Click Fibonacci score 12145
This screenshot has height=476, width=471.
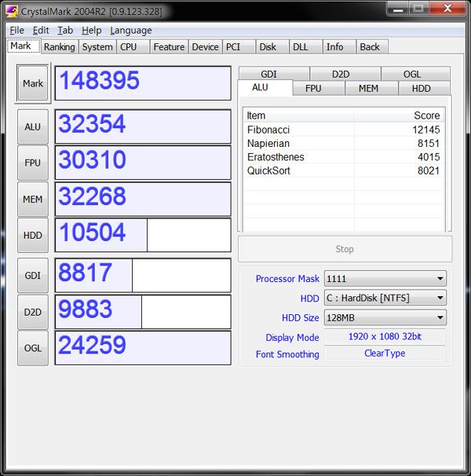click(426, 130)
